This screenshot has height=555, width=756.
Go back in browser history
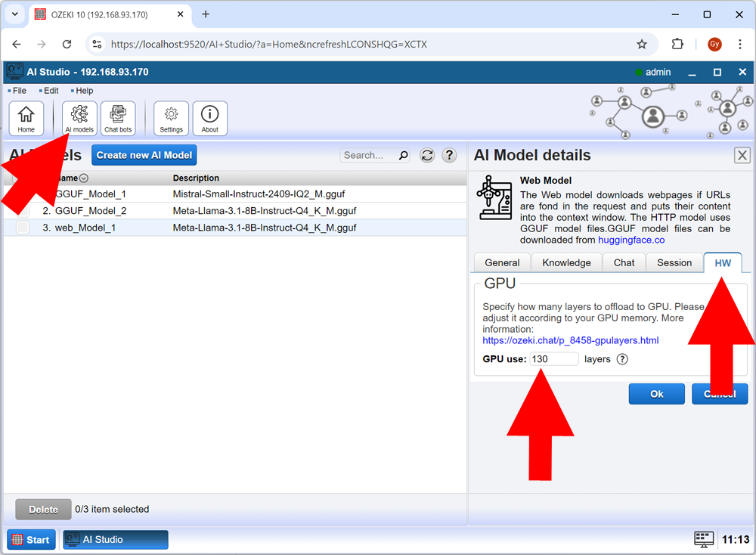[x=17, y=45]
